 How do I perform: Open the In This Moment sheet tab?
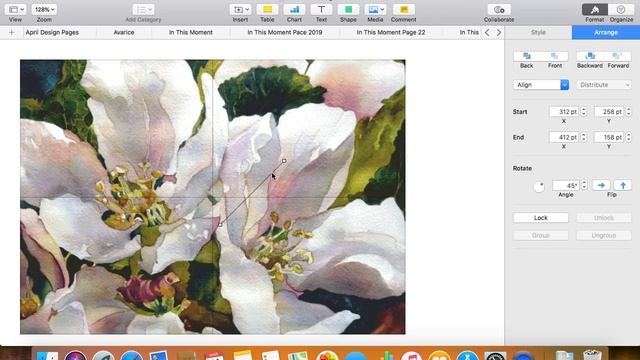coord(191,32)
